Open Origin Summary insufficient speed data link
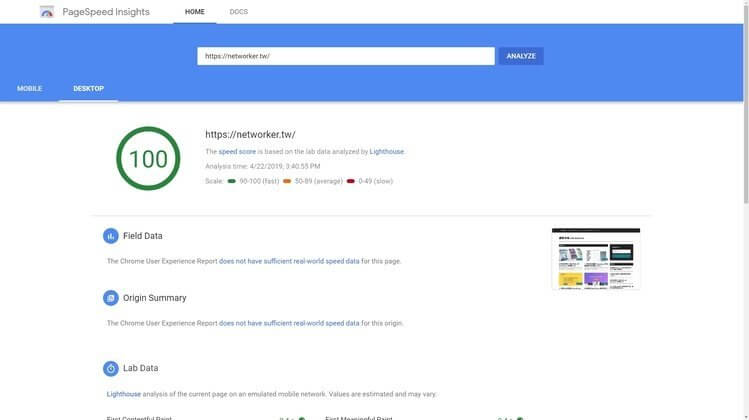The width and height of the screenshot is (749, 420). click(289, 323)
